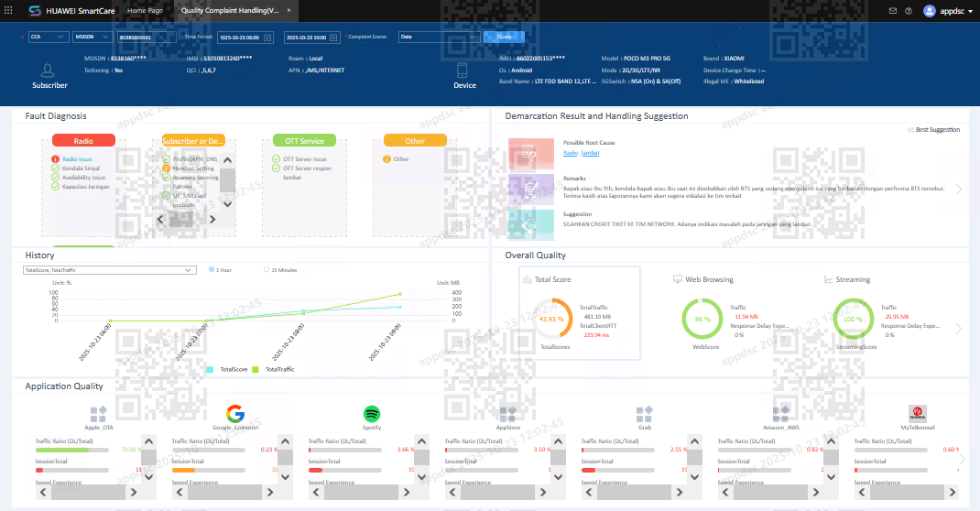This screenshot has width=980, height=511.
Task: Select the OTT Service fault category
Action: tap(304, 141)
